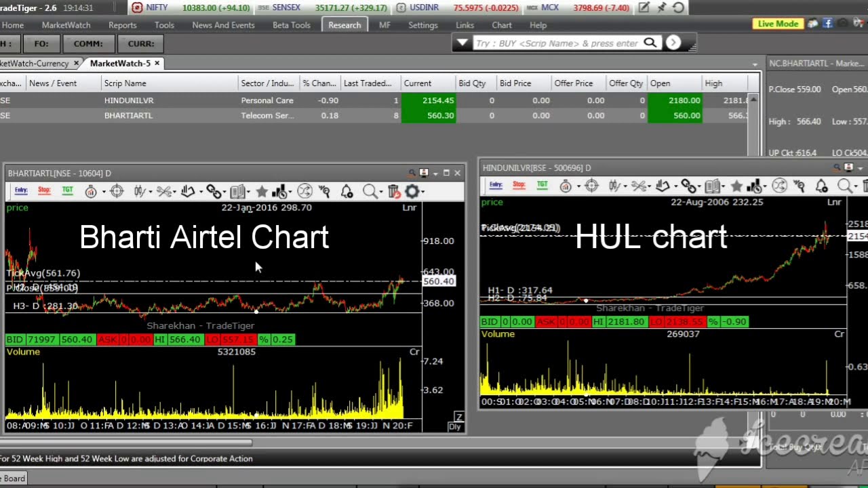Screen dimensions: 868x488
Task: Open MarketWatch menu
Action: tap(66, 25)
